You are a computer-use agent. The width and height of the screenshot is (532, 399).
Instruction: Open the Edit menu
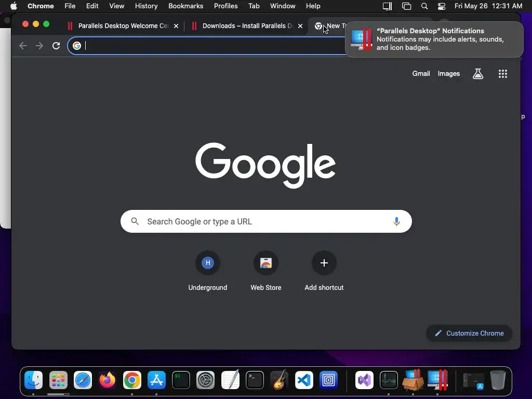click(x=92, y=6)
